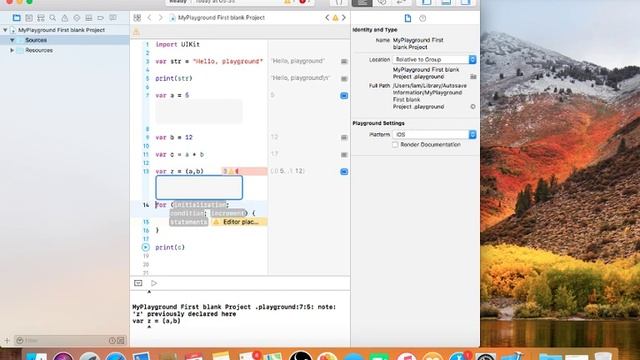Select the statements placeholder token
The width and height of the screenshot is (640, 360).
point(189,222)
